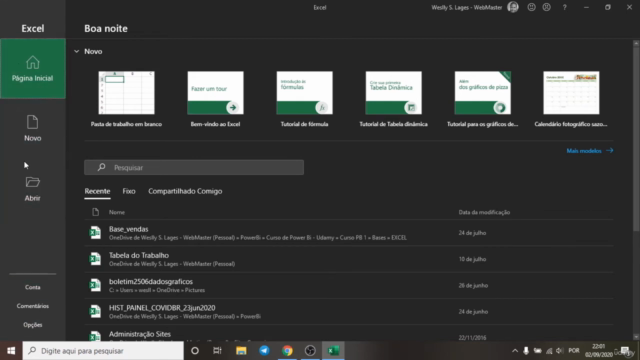Open OBS Studio from taskbar

(x=310, y=351)
